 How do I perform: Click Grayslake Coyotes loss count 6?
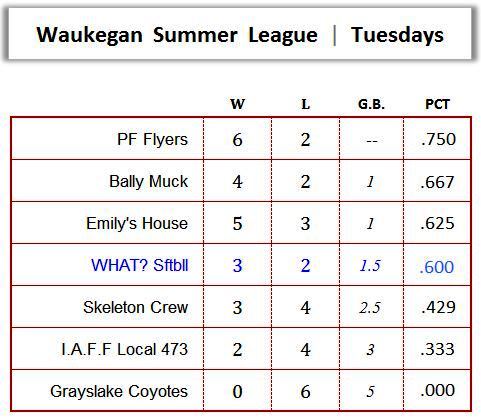(x=305, y=392)
